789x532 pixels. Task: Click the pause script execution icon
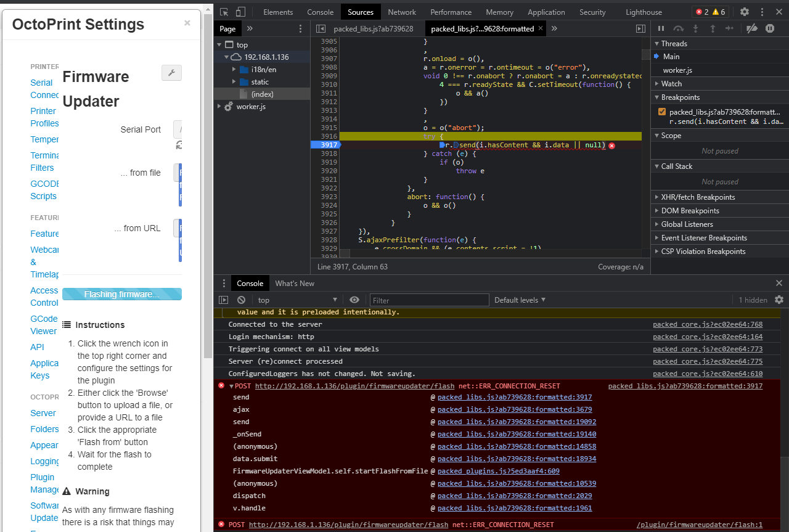tap(660, 28)
